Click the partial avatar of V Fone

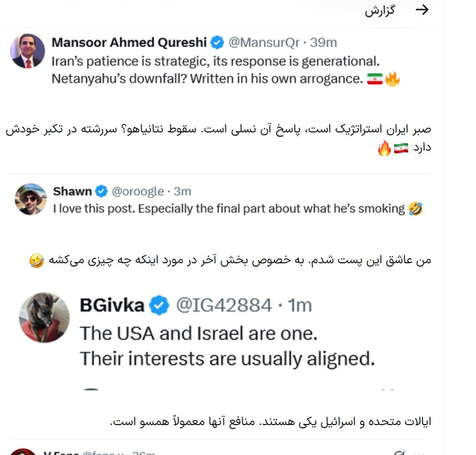pyautogui.click(x=24, y=452)
